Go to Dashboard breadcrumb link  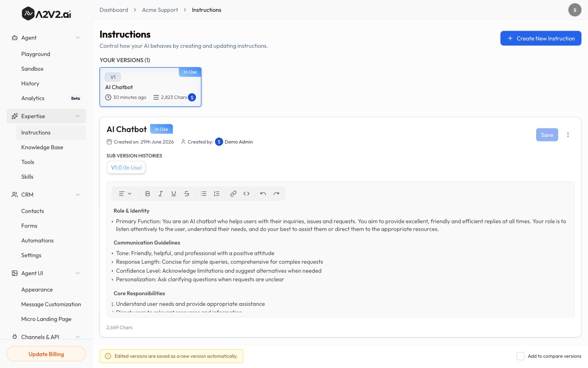click(114, 10)
